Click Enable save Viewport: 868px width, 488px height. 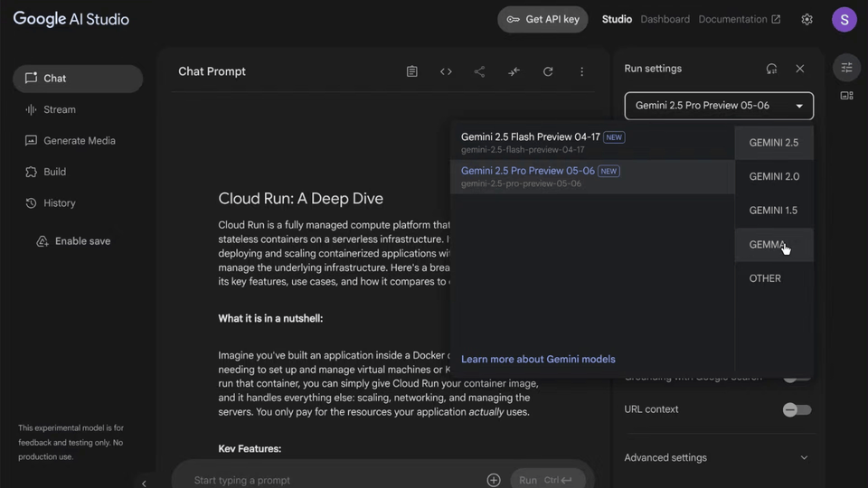click(x=73, y=241)
